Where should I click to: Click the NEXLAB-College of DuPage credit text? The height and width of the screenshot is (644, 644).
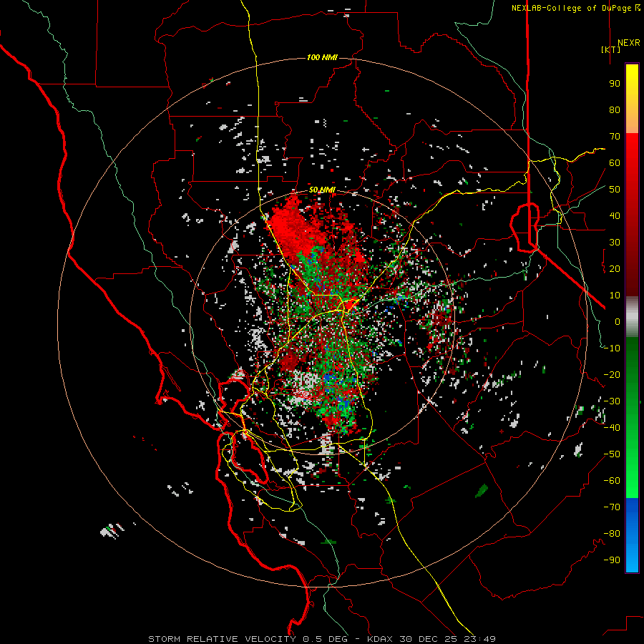point(575,8)
